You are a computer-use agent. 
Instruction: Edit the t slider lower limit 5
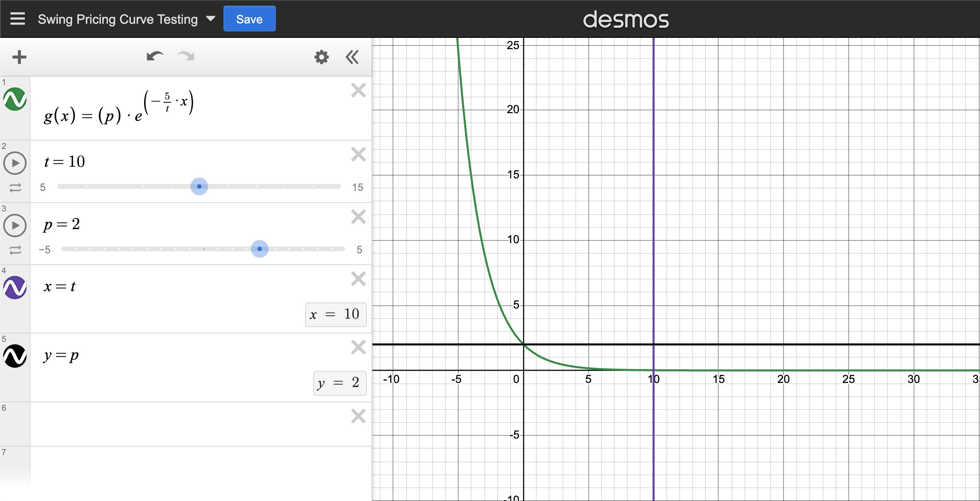[x=43, y=187]
